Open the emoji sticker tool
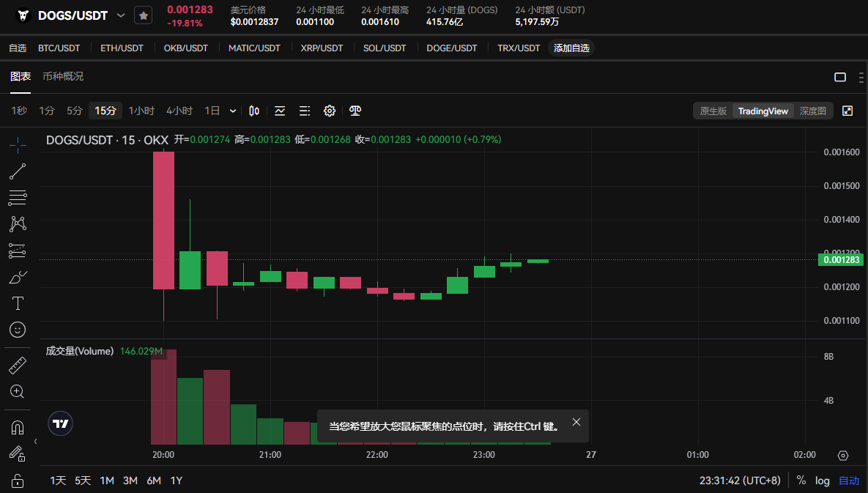This screenshot has width=868, height=493. point(18,330)
